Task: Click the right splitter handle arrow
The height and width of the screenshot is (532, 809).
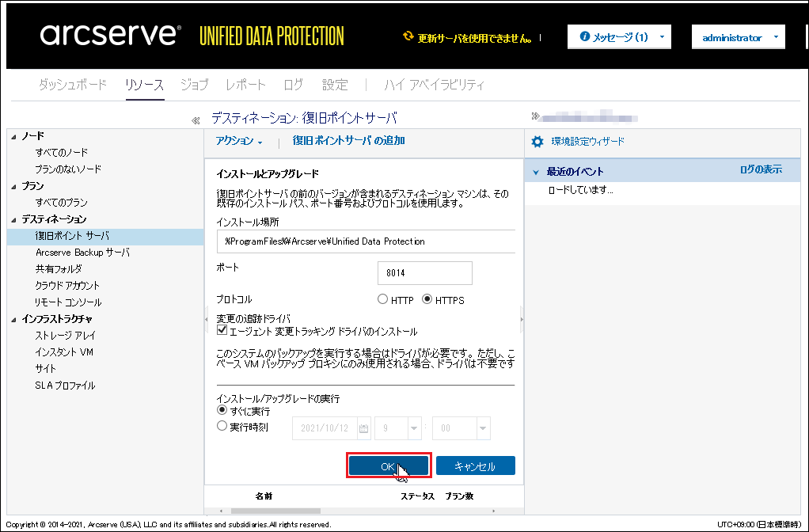Action: [522, 319]
